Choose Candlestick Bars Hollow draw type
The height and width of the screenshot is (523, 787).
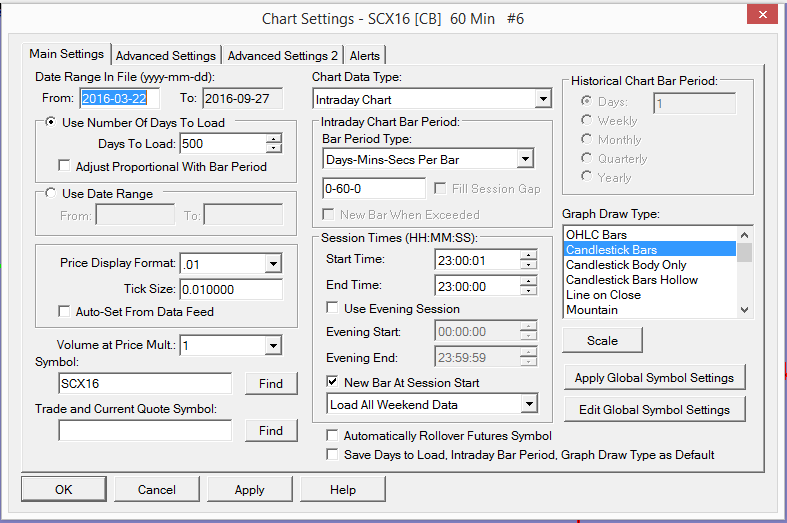point(650,280)
